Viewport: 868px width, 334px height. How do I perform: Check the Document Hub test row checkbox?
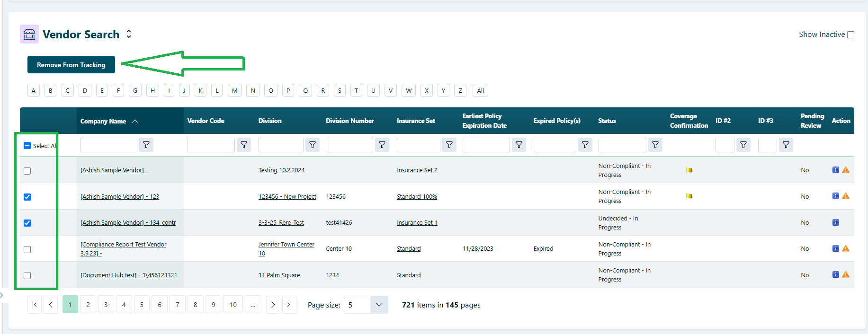tap(27, 275)
